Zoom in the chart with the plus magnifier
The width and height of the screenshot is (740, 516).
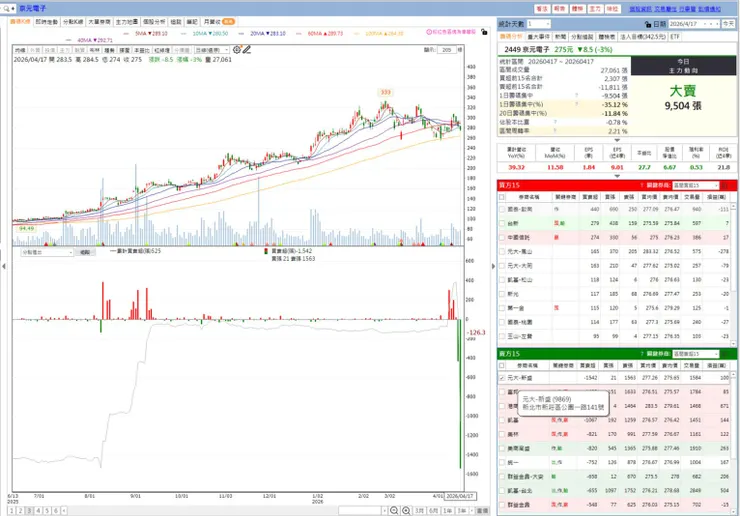(406, 511)
